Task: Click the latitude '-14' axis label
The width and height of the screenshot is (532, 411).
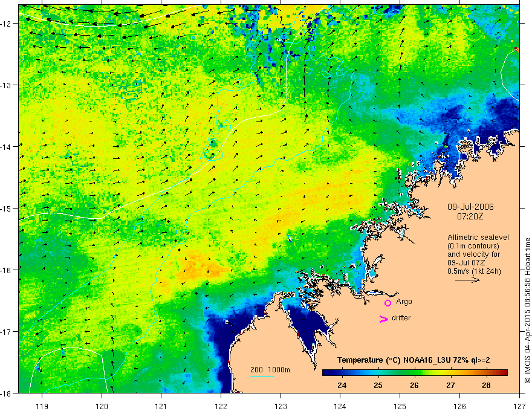Action: pos(7,146)
